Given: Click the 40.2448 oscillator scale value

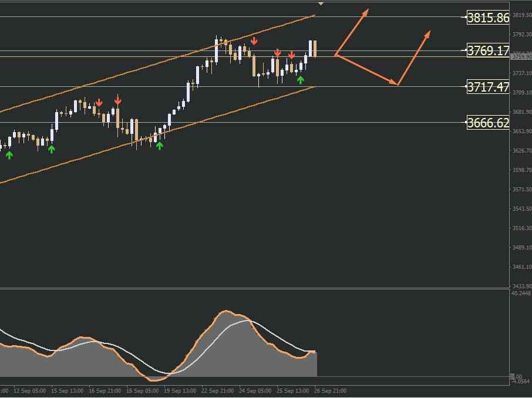Looking at the screenshot, I should click(x=521, y=293).
